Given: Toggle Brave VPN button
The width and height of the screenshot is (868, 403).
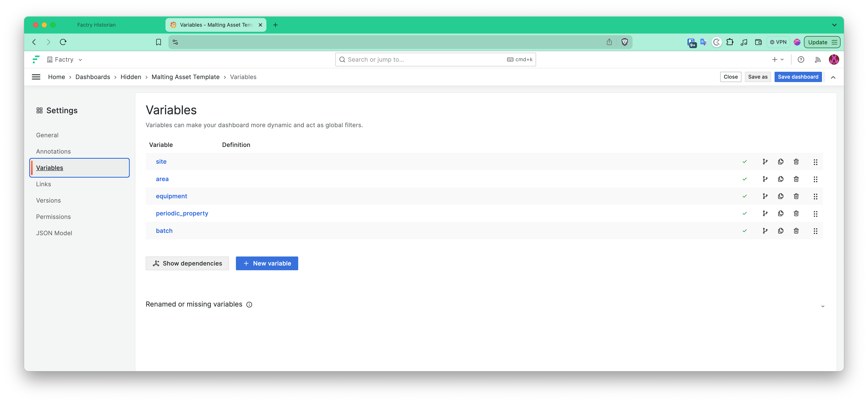Looking at the screenshot, I should click(778, 42).
